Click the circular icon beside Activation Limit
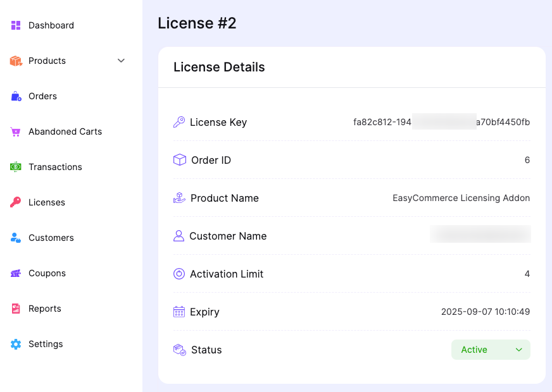The height and width of the screenshot is (392, 552). click(179, 274)
